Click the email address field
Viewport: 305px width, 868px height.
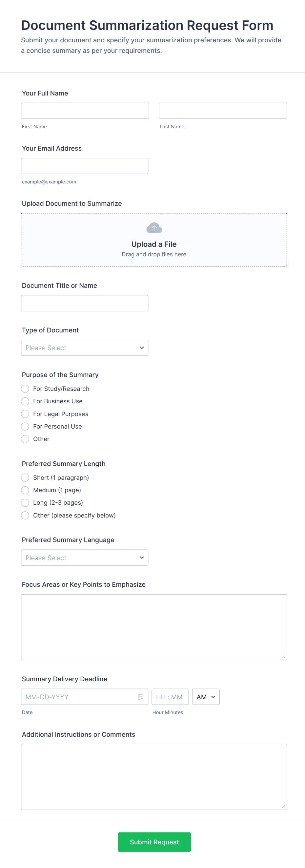pos(85,166)
